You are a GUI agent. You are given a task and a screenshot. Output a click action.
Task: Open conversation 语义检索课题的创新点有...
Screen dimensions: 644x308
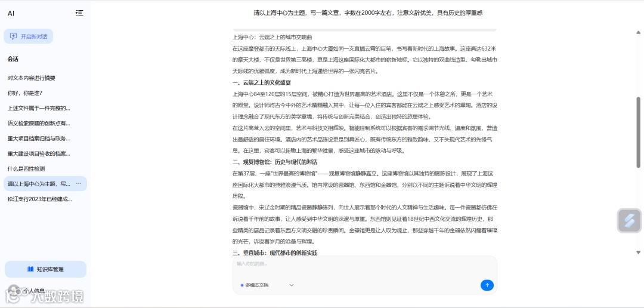39,124
